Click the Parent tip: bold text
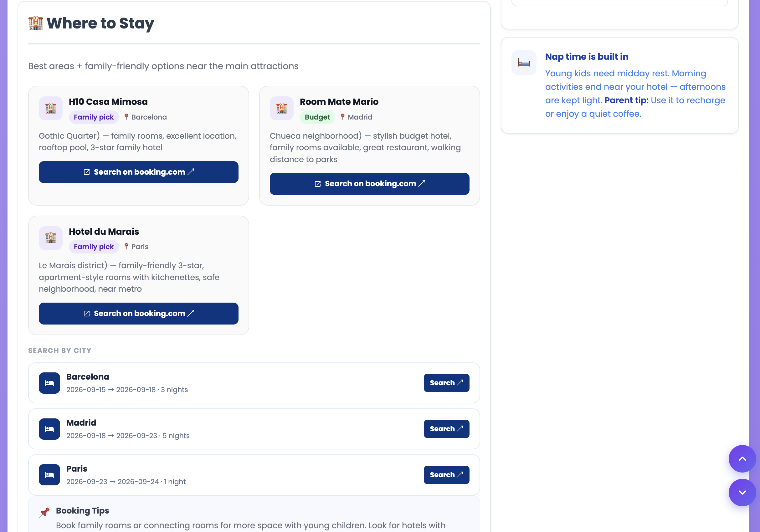This screenshot has height=532, width=760. click(626, 100)
